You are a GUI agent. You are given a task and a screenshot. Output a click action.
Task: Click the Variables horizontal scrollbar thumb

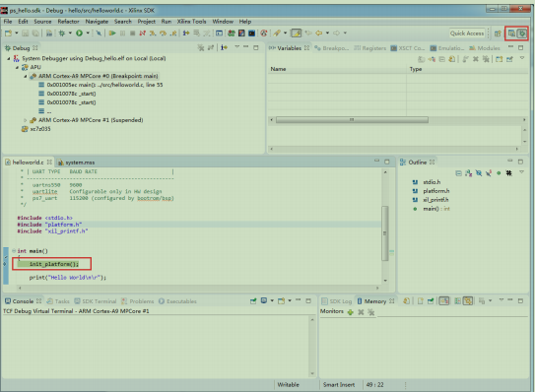point(352,120)
